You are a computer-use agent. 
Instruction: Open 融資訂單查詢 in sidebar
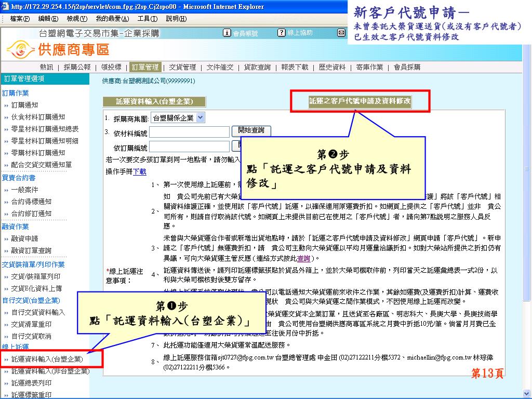tap(31, 251)
